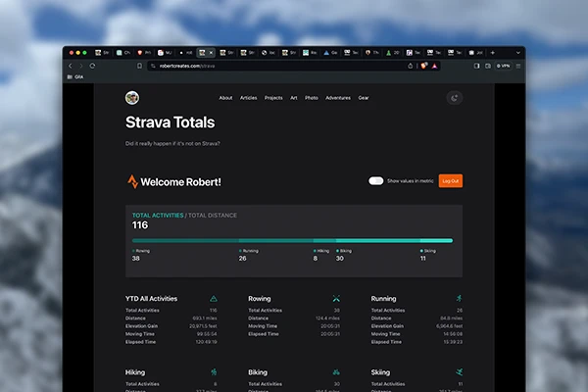Click the Hiking legend count '8'
The width and height of the screenshot is (588, 392).
click(316, 259)
